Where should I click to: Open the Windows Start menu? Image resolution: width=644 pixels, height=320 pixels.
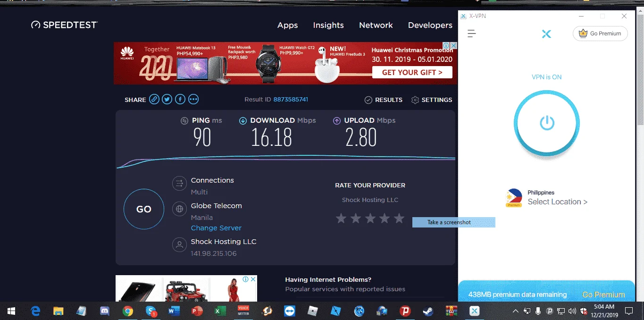coord(11,311)
